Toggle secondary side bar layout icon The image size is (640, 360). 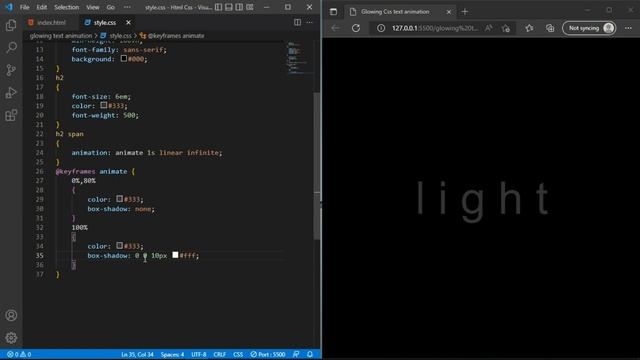239,7
